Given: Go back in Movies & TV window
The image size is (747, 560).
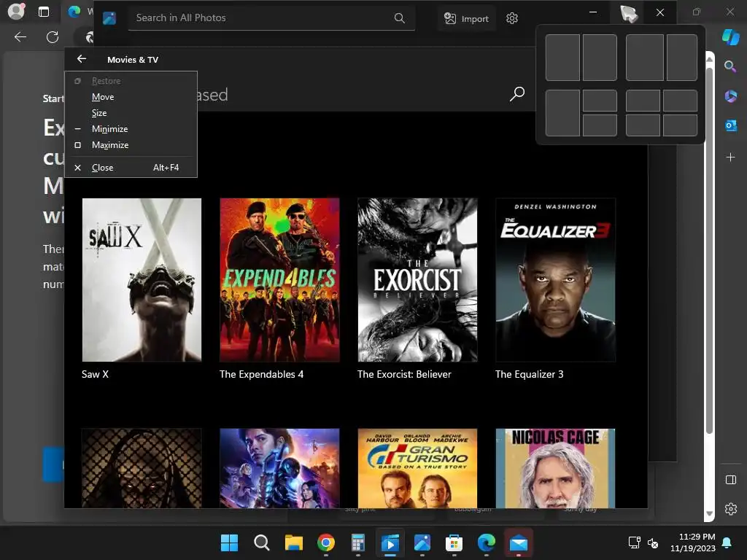Looking at the screenshot, I should [82, 59].
